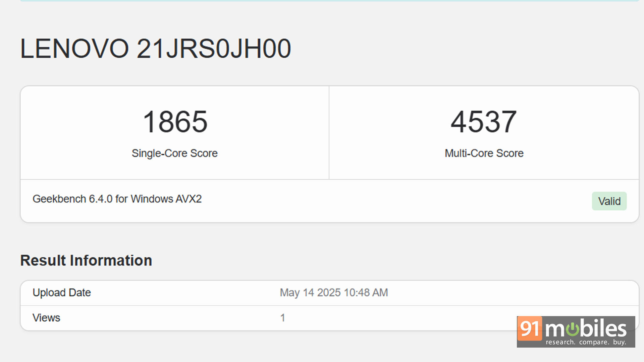Click the Multi-Core Score label
Viewport: 644px width, 362px height.
[484, 153]
